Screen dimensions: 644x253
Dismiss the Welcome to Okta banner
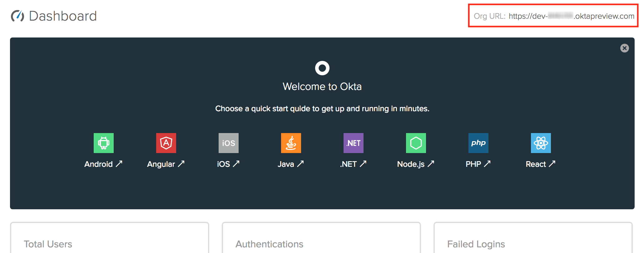(624, 48)
